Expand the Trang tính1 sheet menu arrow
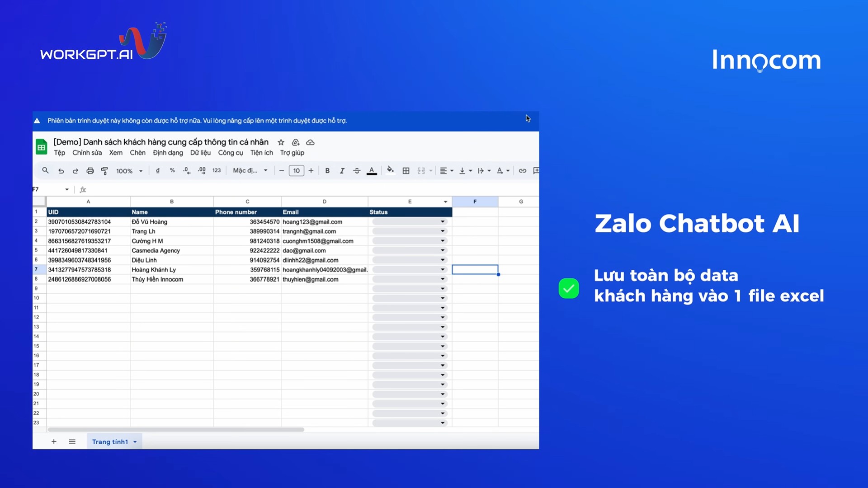 135,441
